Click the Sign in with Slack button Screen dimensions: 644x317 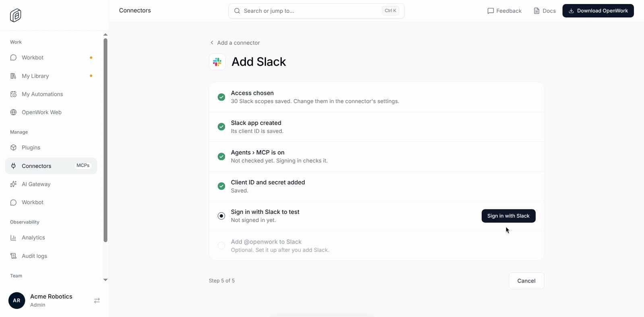coord(508,216)
